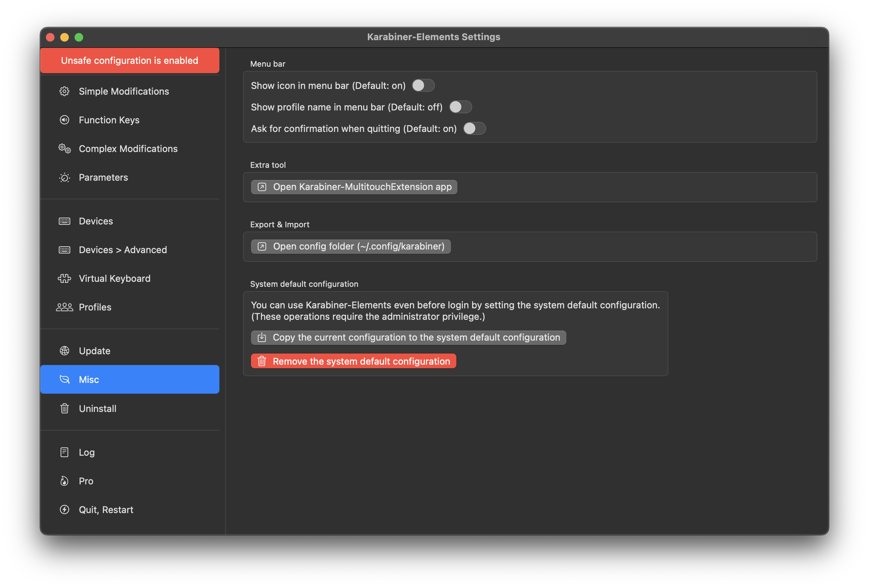Click arrow icon on Open Karabiner-MultitouchExtension button
The height and width of the screenshot is (588, 869).
(262, 187)
